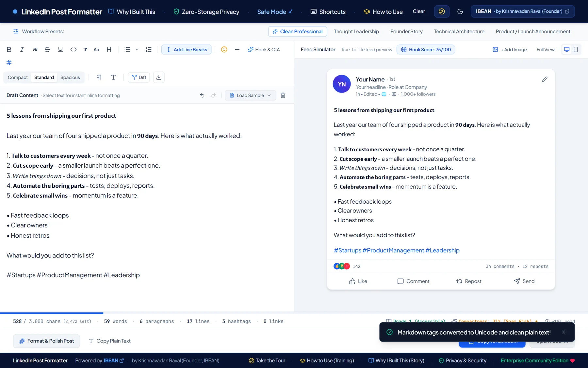Select Spacious spacing option

[x=70, y=77]
